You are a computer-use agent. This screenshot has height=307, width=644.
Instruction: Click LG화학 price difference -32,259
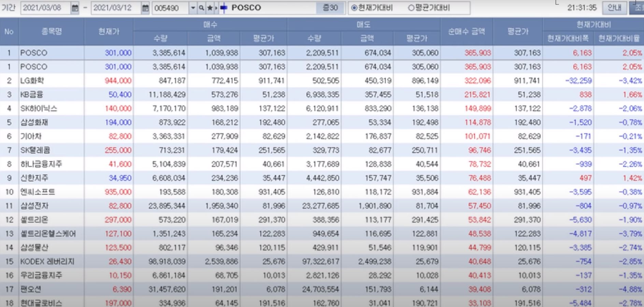coord(578,81)
